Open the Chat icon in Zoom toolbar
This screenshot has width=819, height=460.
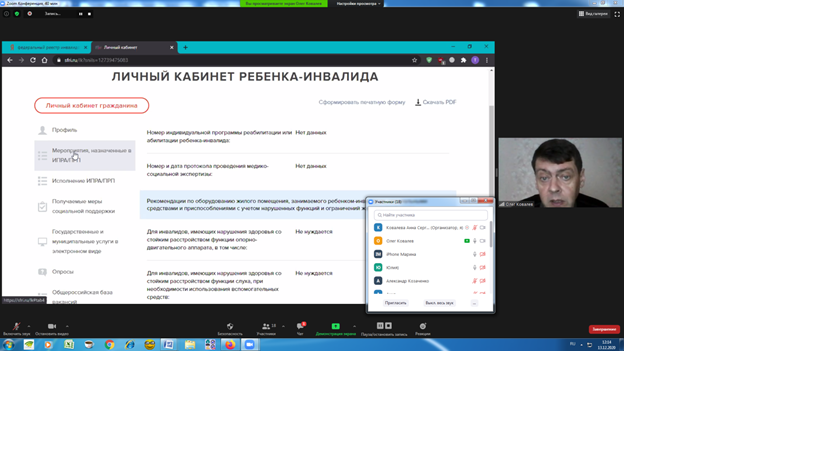click(x=300, y=326)
